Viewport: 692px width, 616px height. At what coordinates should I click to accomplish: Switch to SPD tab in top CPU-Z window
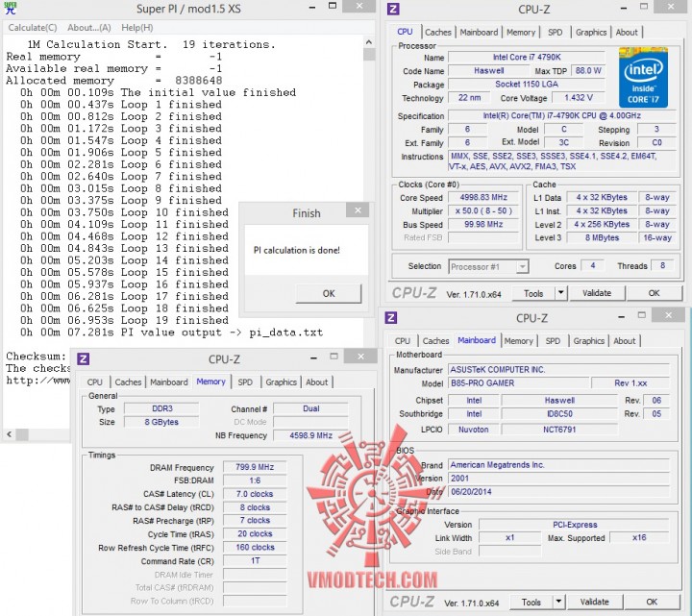[555, 33]
